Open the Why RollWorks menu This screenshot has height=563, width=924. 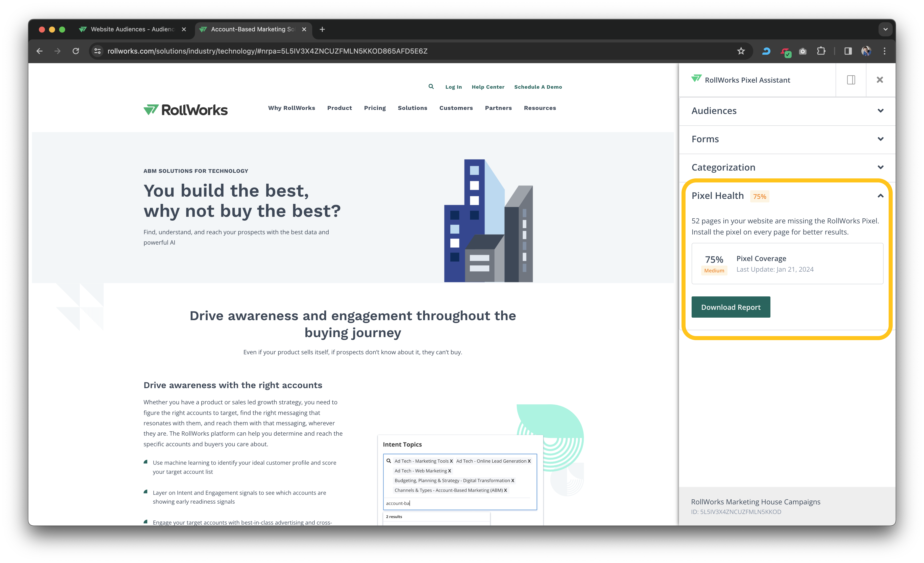tap(291, 108)
